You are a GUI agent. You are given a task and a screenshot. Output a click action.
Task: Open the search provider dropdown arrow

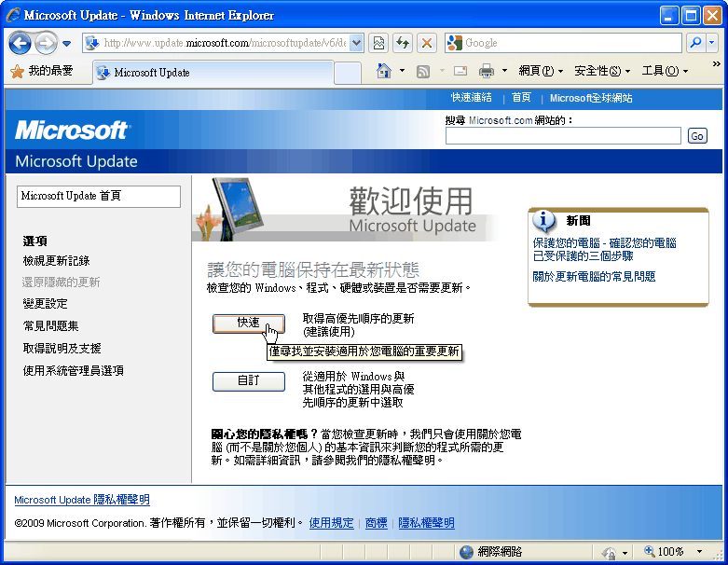click(712, 43)
